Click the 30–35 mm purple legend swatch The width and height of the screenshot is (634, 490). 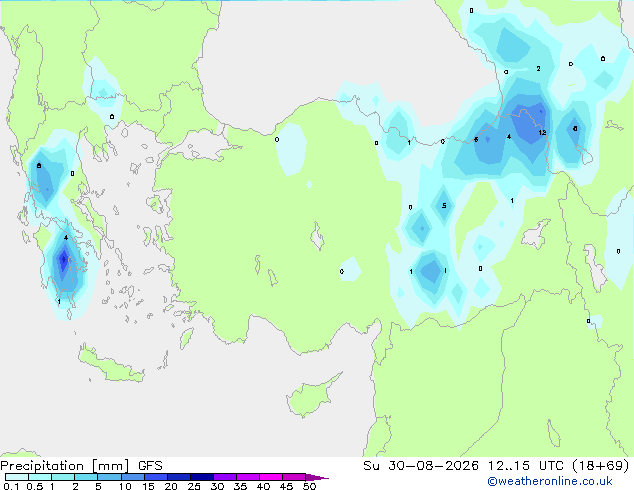coord(225,477)
